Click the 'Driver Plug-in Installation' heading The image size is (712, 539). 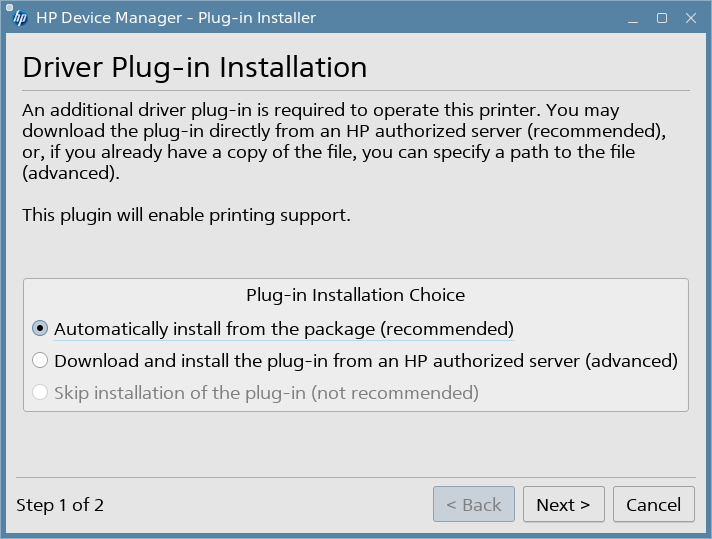(x=195, y=67)
